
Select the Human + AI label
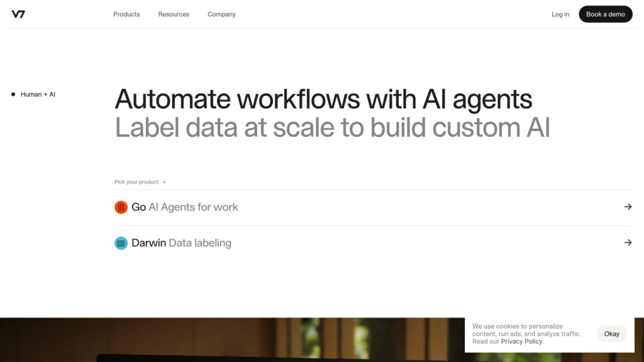38,94
